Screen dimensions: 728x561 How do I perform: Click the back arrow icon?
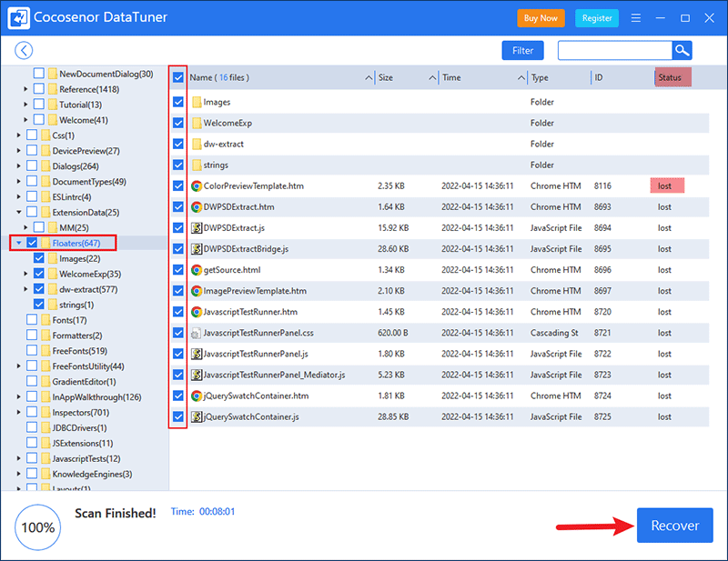click(24, 50)
